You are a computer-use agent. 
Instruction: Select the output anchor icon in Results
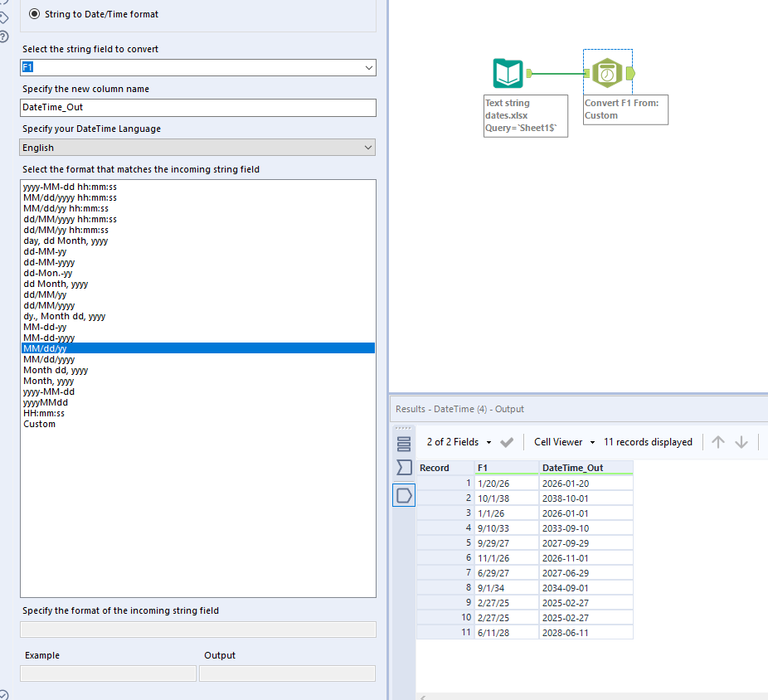(404, 495)
